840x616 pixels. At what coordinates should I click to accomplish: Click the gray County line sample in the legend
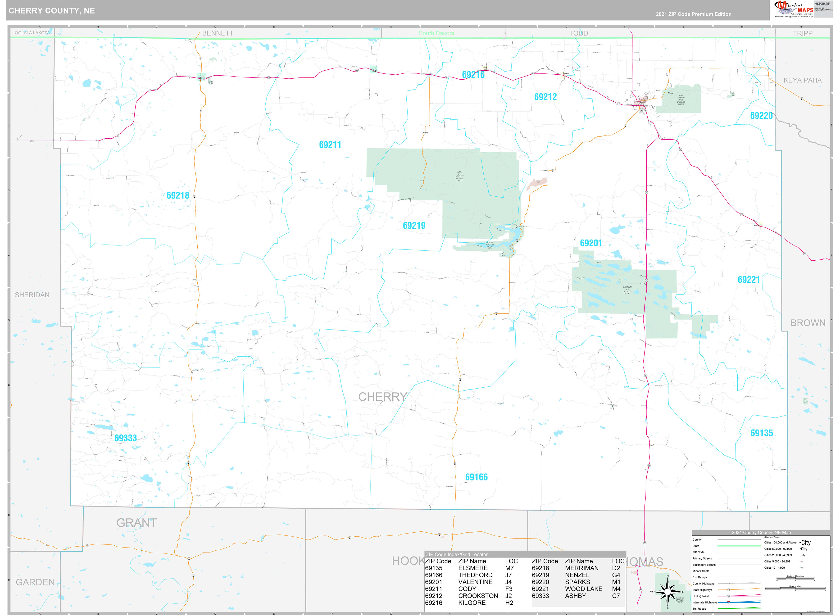pos(739,539)
